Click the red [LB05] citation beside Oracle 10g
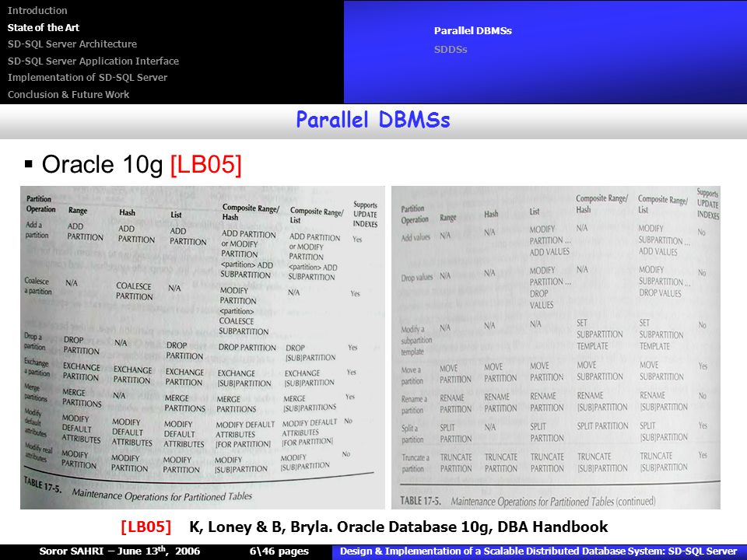747x560 pixels. tap(205, 165)
